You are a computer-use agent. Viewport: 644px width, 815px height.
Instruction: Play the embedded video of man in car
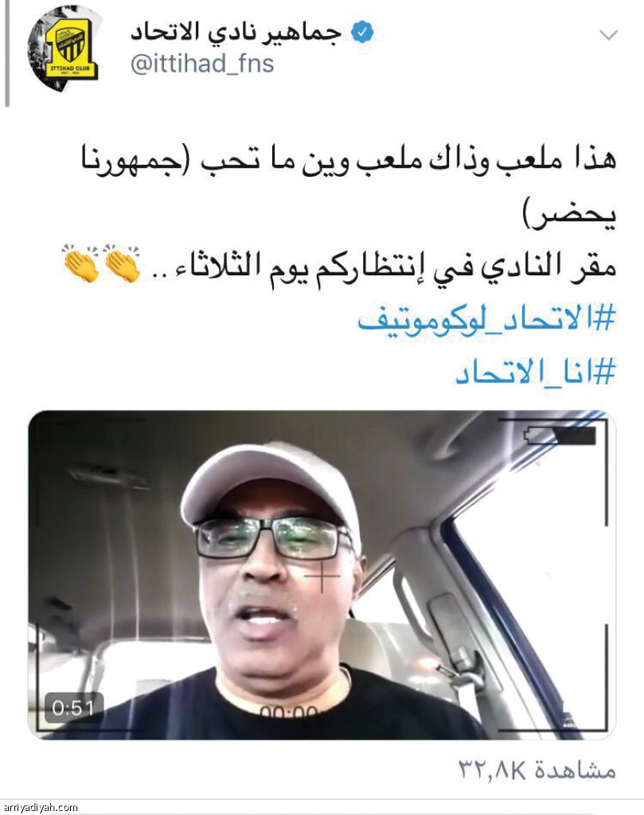[x=322, y=575]
